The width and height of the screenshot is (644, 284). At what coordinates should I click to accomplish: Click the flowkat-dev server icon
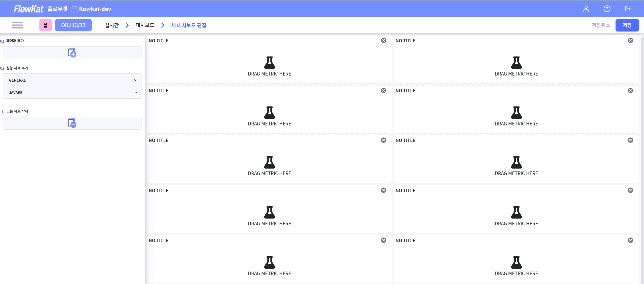[74, 9]
